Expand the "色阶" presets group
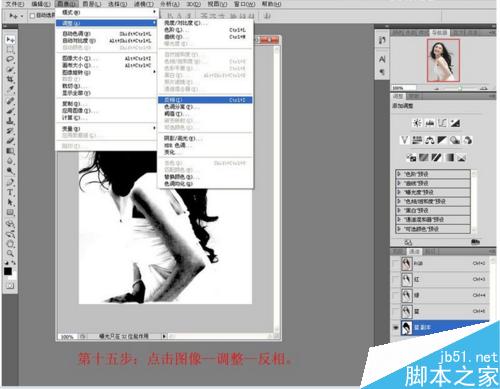Screen dimensions: 500x389 (399, 174)
